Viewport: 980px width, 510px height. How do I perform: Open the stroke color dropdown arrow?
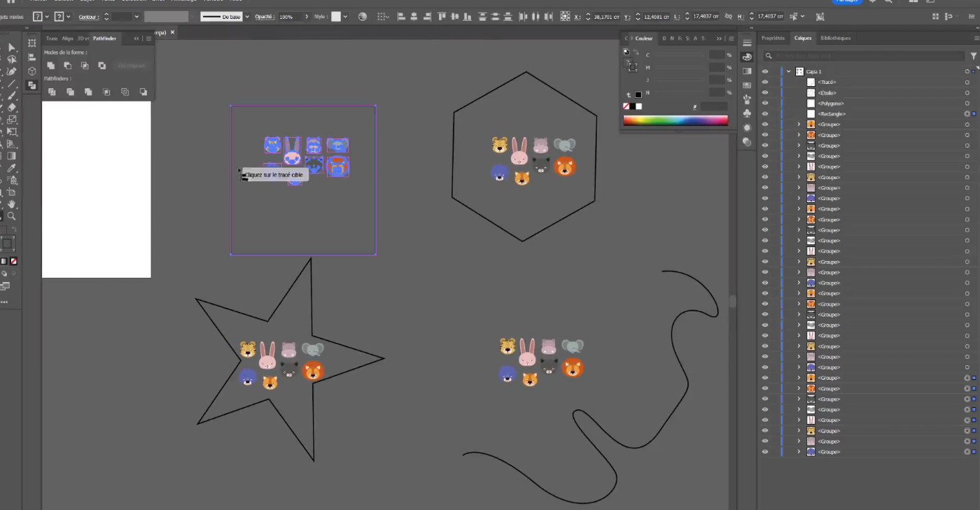point(69,16)
